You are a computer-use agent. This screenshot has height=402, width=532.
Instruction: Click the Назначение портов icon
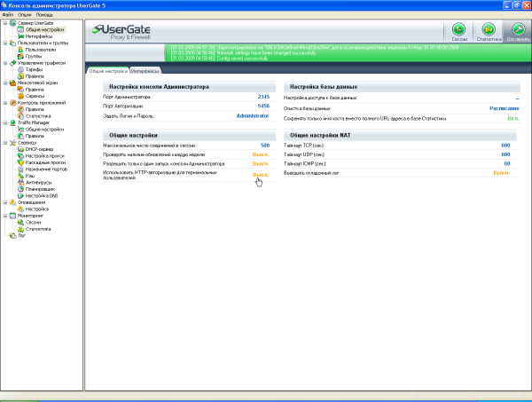20,169
